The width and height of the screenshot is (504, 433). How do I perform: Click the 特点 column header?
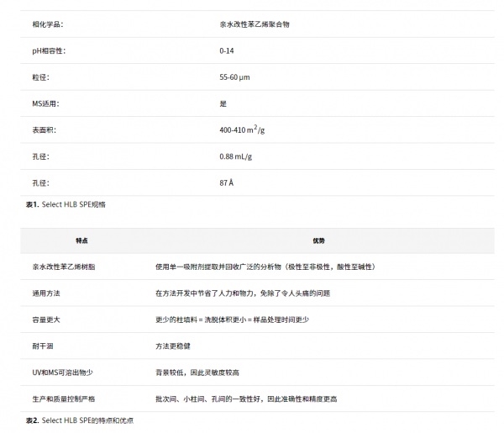[x=81, y=240]
